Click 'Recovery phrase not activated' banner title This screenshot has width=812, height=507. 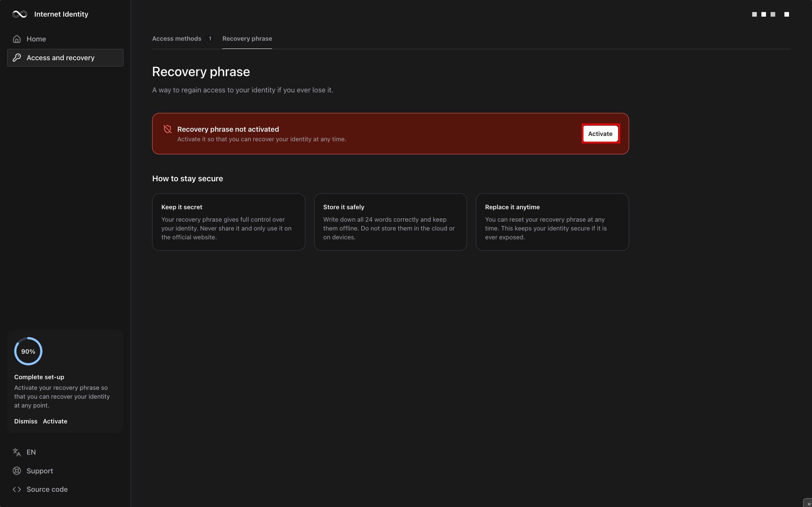[x=228, y=129]
